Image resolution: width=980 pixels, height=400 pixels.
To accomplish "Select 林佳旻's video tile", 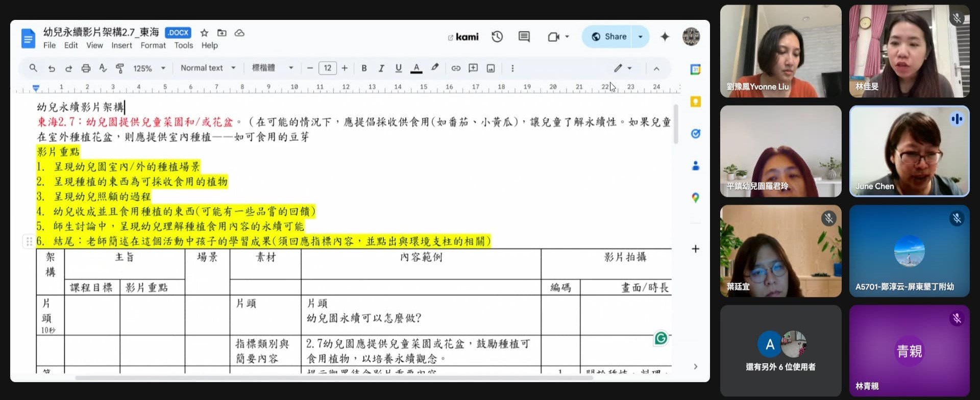I will (x=909, y=51).
